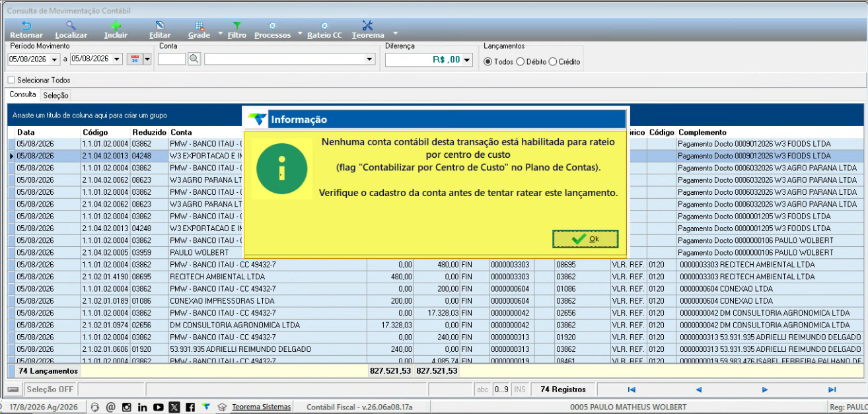Click the Retornar toolbar icon
Viewport: 868px width, 414px height.
(26, 26)
